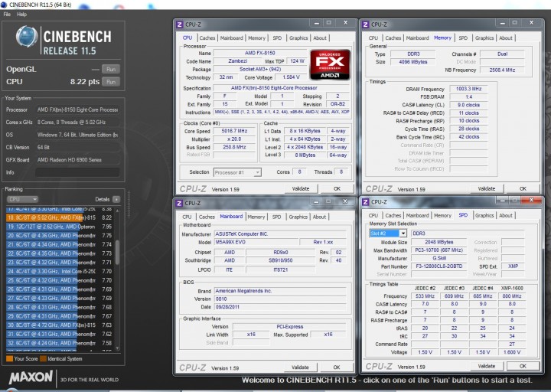Click the ranking list scrollbar thumb
The width and height of the screenshot is (551, 392).
pos(117,252)
